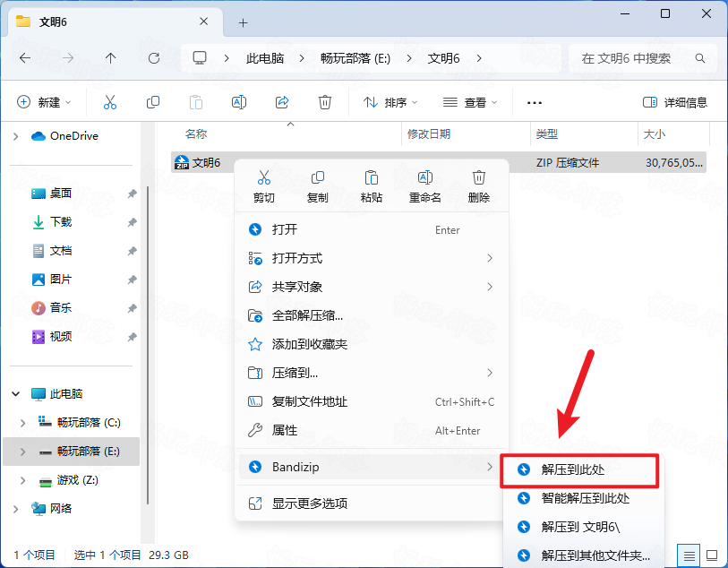Choose 解压到此处 in Bandizip submenu
The height and width of the screenshot is (568, 728).
click(579, 470)
